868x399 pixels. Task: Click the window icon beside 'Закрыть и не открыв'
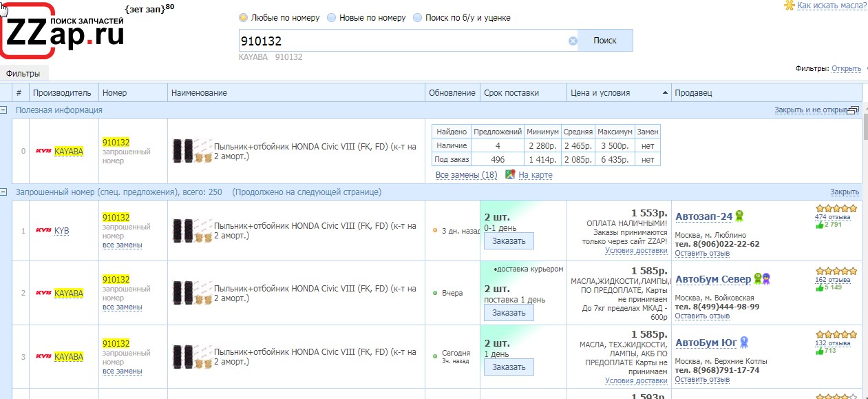click(x=854, y=110)
